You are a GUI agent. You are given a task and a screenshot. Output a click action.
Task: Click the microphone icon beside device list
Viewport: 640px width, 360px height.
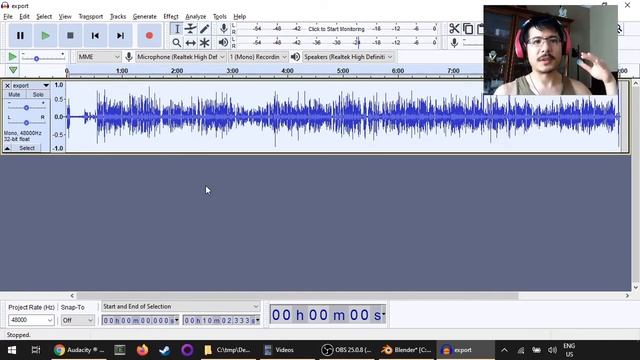[129, 57]
